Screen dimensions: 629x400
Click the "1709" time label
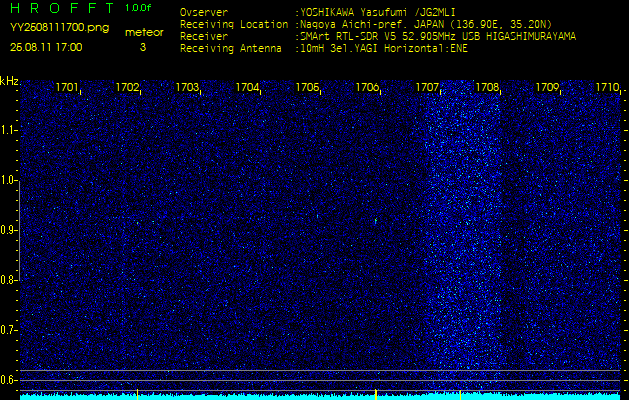click(547, 87)
